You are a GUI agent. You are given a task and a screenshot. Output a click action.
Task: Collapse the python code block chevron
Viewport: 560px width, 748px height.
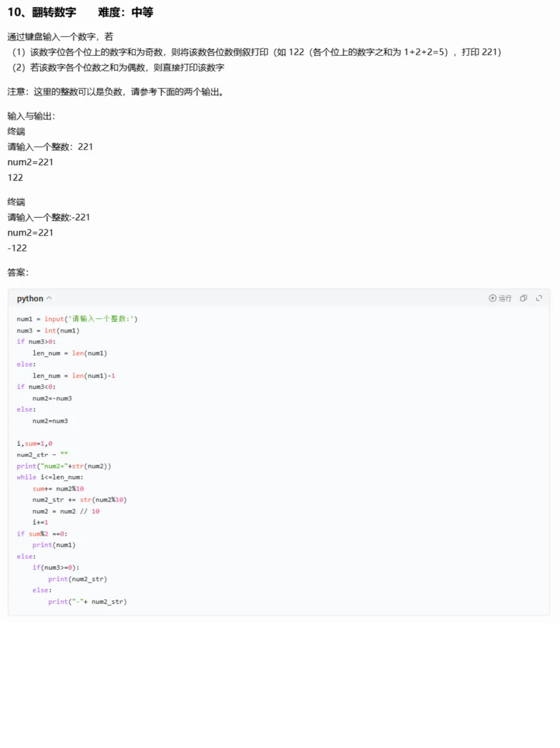[49, 299]
